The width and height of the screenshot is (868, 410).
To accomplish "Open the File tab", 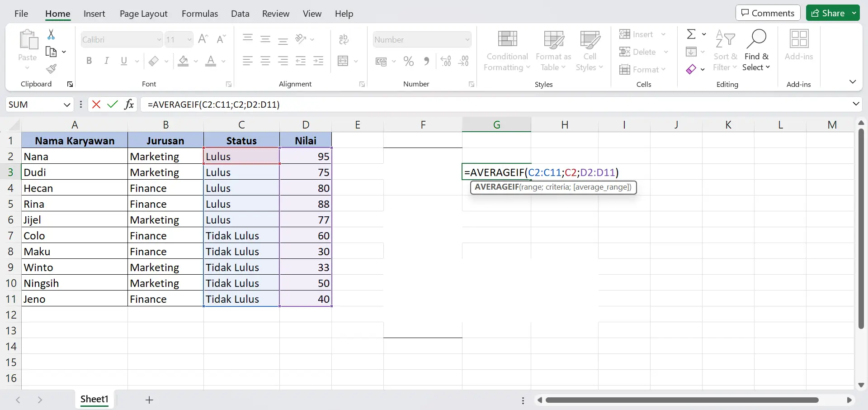I will [21, 14].
